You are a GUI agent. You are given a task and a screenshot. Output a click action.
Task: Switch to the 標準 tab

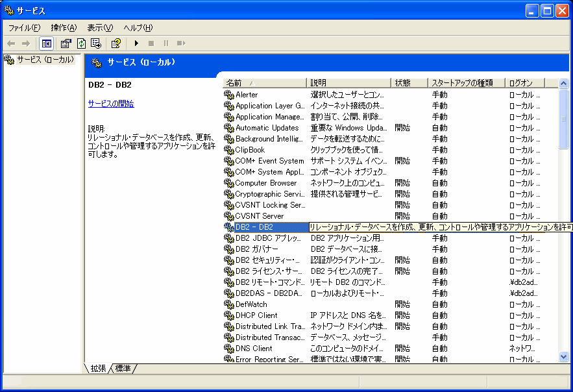(x=123, y=368)
